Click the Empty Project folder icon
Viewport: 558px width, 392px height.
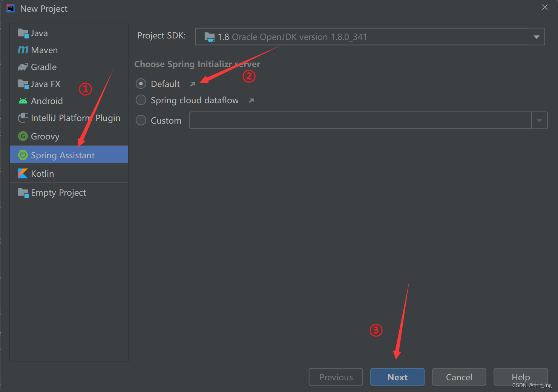pyautogui.click(x=23, y=193)
